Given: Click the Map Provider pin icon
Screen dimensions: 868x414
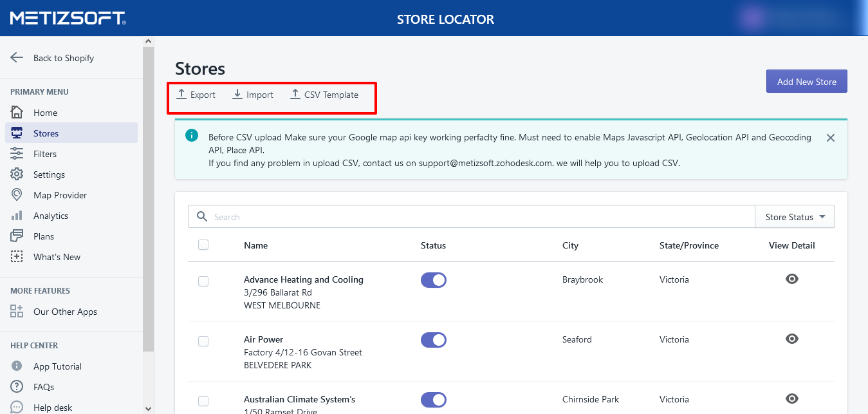Looking at the screenshot, I should (17, 195).
